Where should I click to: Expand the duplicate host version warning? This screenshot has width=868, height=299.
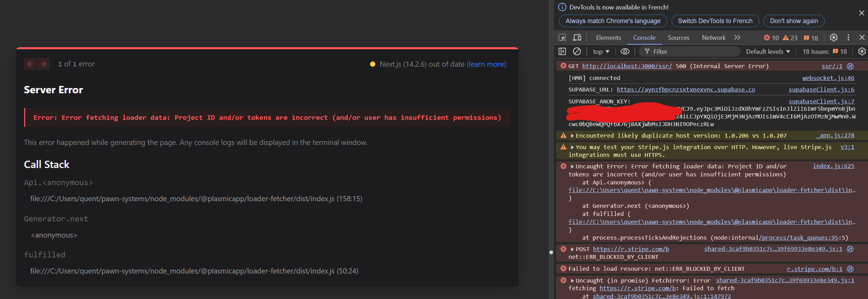pyautogui.click(x=572, y=136)
